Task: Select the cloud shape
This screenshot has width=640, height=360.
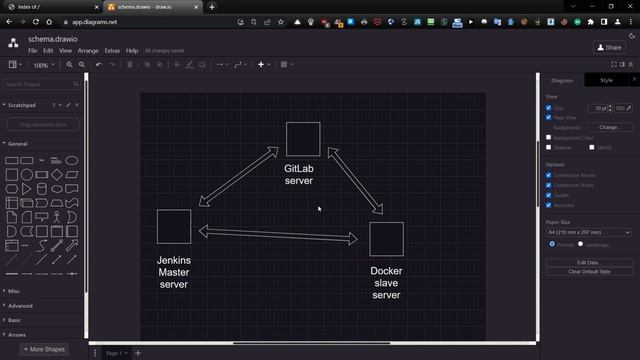Action: coord(57,189)
